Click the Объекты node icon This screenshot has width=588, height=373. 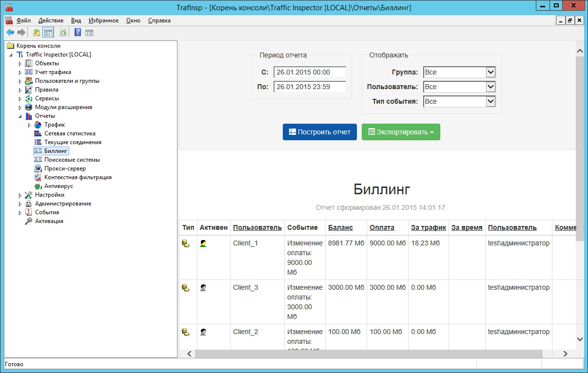pos(29,63)
